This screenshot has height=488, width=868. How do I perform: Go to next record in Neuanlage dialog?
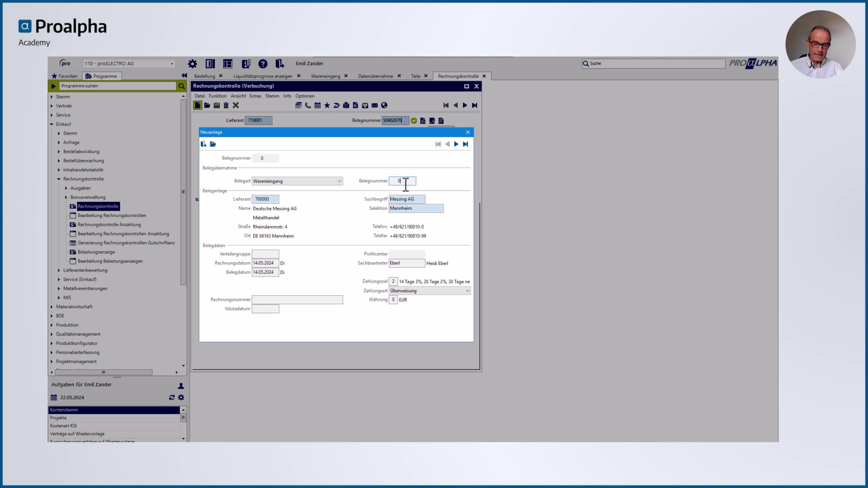pyautogui.click(x=456, y=144)
